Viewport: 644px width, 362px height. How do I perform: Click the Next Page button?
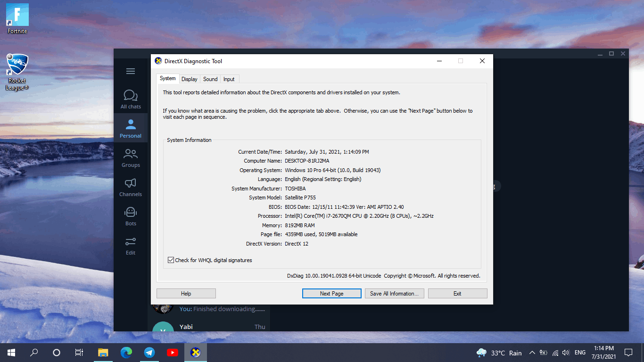click(x=332, y=293)
